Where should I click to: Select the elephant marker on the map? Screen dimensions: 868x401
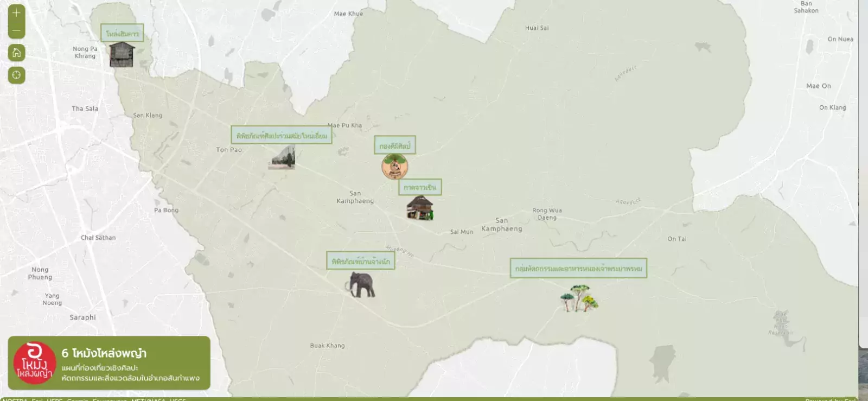click(x=362, y=284)
